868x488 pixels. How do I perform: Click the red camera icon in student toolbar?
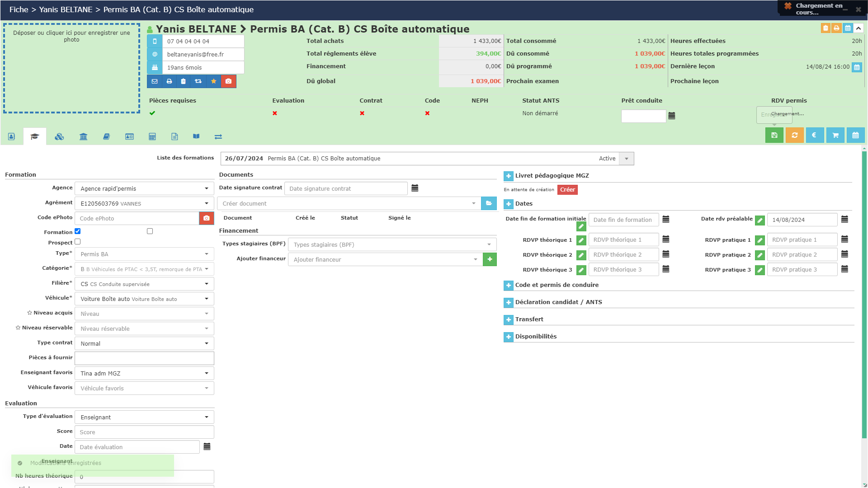pyautogui.click(x=228, y=81)
